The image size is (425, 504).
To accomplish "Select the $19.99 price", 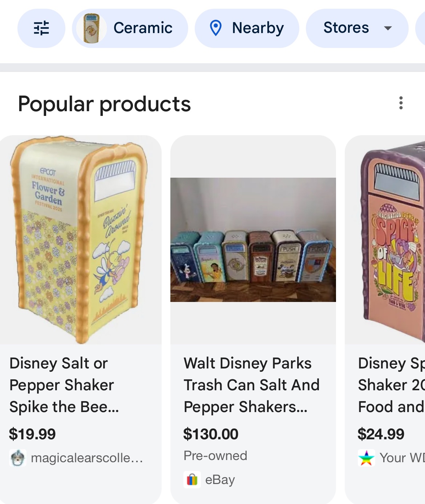I will pyautogui.click(x=32, y=434).
